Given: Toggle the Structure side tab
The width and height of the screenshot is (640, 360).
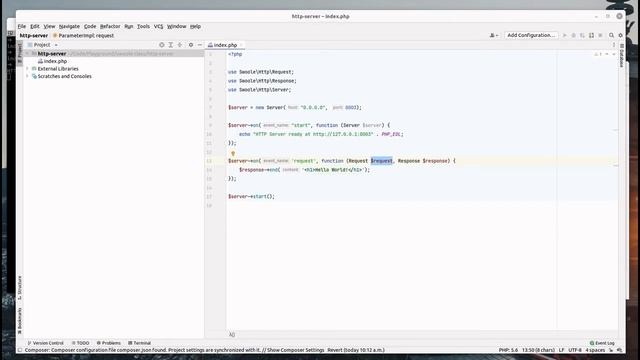Looking at the screenshot, I should click(20, 288).
